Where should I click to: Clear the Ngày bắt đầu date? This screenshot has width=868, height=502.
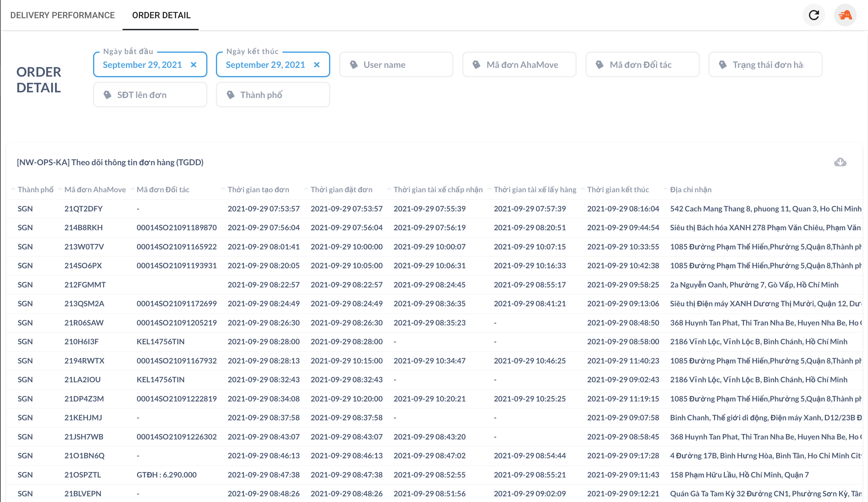tap(194, 65)
